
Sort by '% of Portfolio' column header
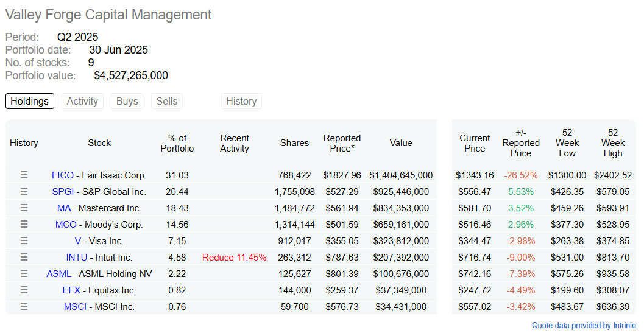point(177,143)
